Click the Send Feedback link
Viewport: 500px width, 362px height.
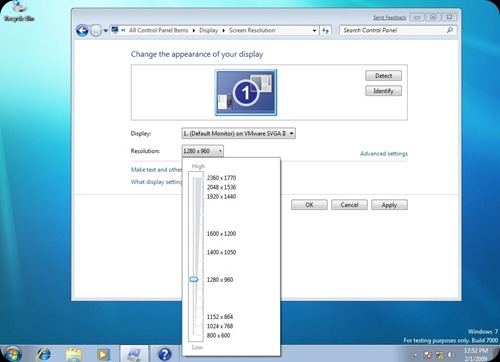tap(389, 17)
